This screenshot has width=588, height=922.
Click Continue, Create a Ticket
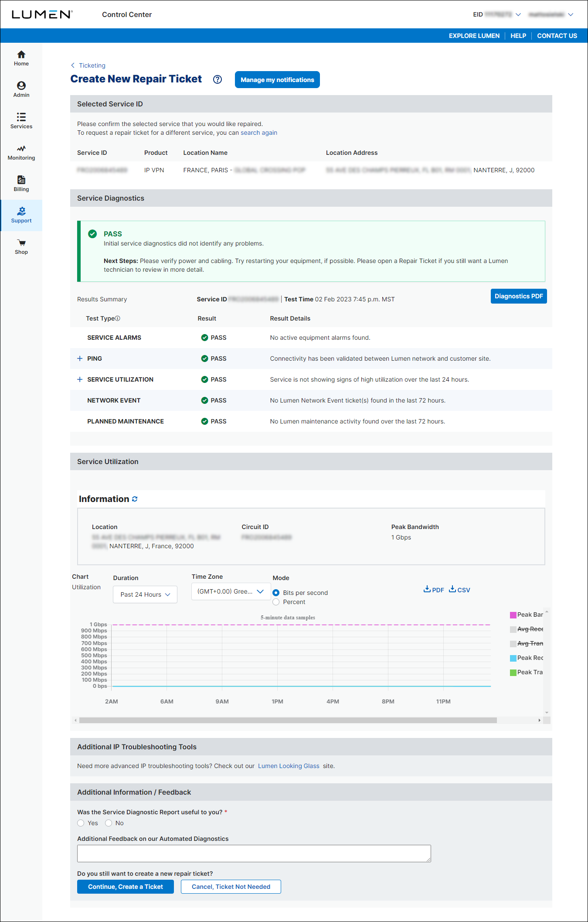coord(126,887)
